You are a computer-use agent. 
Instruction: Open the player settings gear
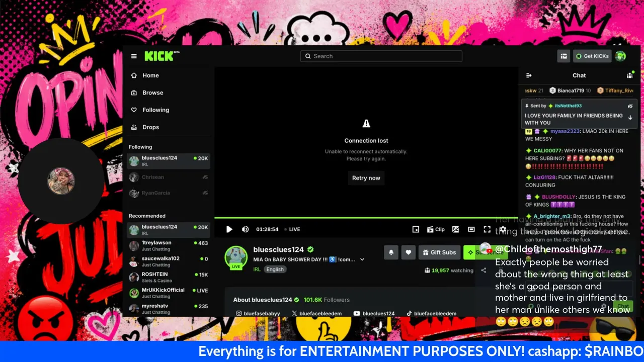(503, 229)
